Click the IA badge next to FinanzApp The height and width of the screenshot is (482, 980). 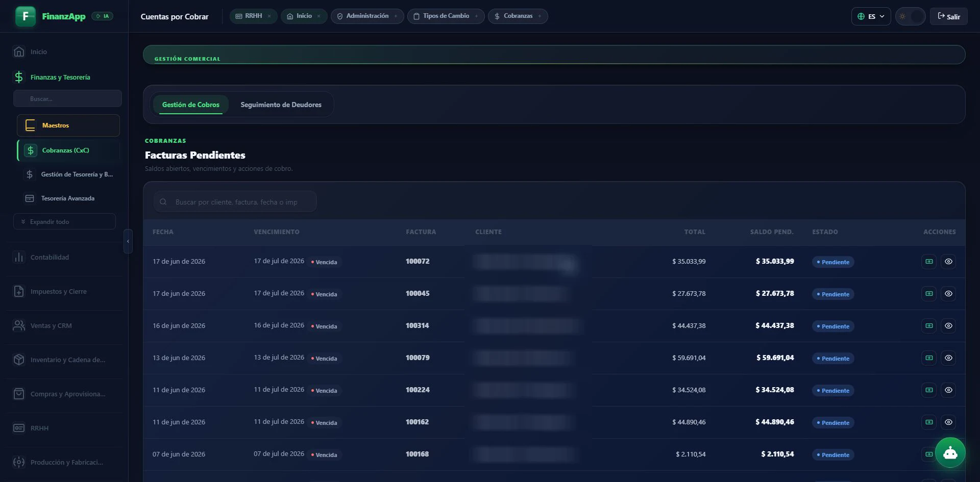coord(103,16)
